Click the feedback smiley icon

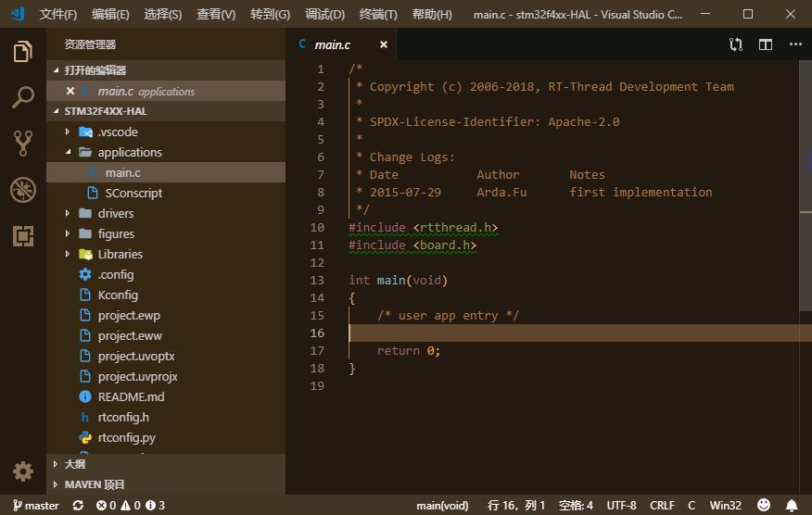pos(763,505)
